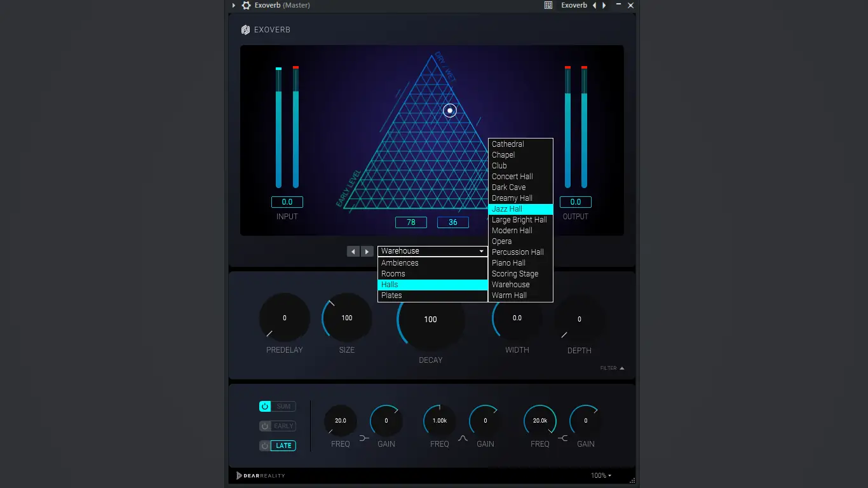Click the value field showing 36
This screenshot has height=488, width=868.
click(x=453, y=222)
